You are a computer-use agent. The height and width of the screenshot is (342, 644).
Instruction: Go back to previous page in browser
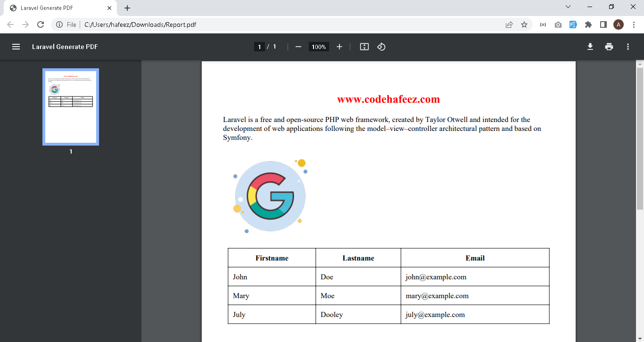pos(10,24)
